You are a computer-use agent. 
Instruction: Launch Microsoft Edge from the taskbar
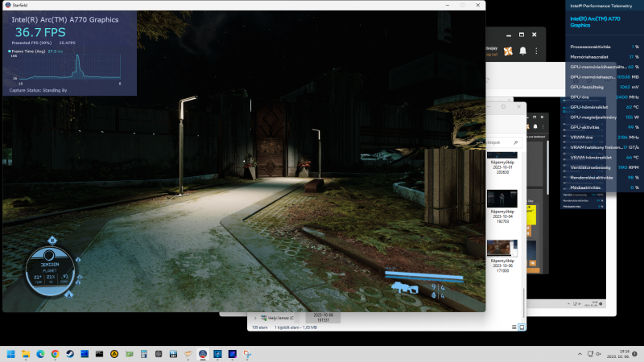click(40, 354)
